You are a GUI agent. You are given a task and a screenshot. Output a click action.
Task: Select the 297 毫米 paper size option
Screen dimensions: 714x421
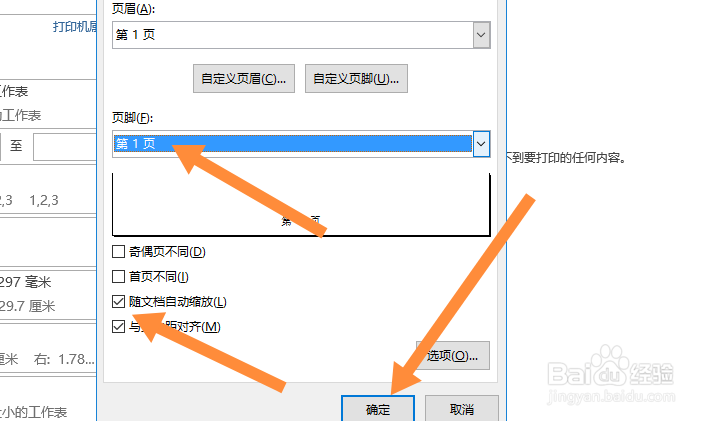click(26, 282)
